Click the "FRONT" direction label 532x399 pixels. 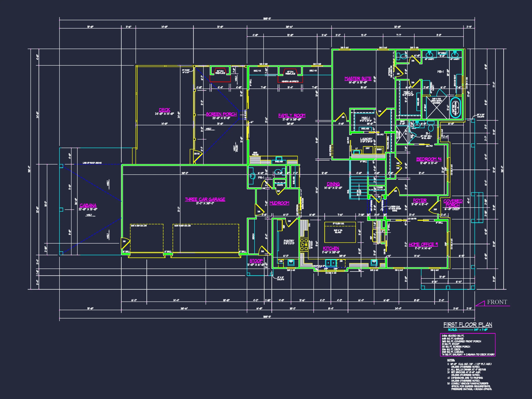[497, 302]
